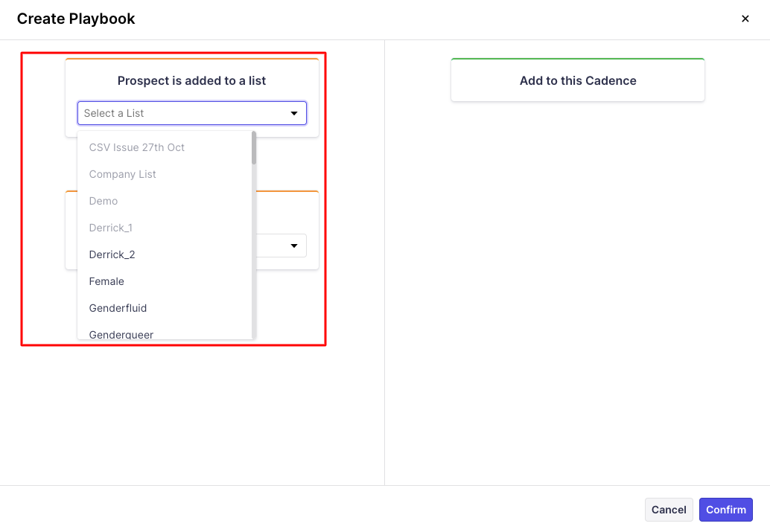This screenshot has width=770, height=532.
Task: Select the Female list option
Action: [x=106, y=281]
